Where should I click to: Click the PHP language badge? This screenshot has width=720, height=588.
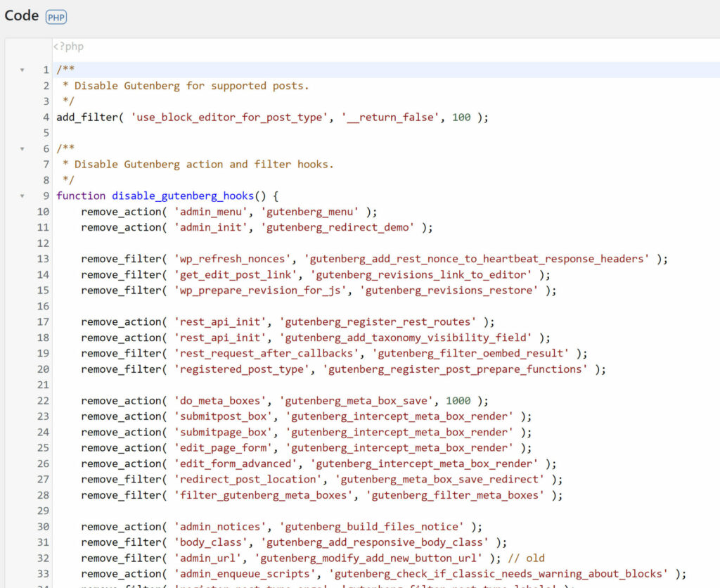click(x=56, y=17)
